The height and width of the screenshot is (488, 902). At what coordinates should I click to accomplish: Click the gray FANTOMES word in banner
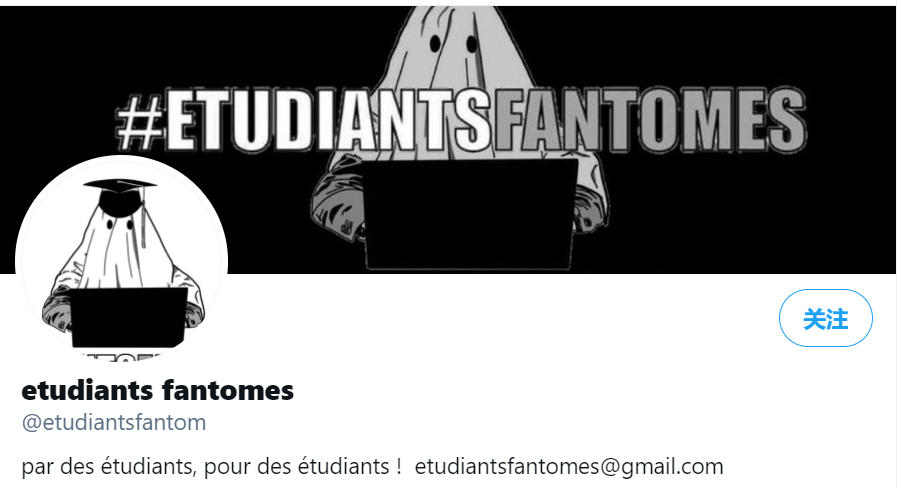pyautogui.click(x=649, y=120)
